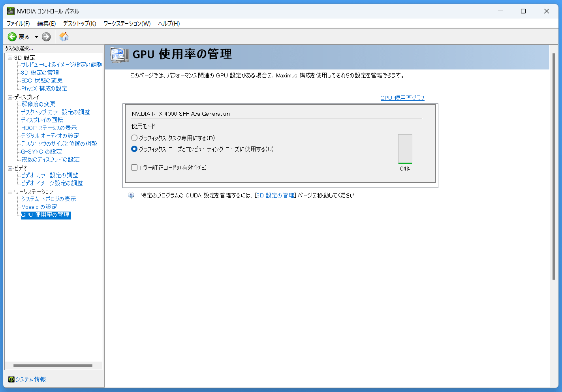Open 3D 設定の管理 in task tree

point(40,73)
